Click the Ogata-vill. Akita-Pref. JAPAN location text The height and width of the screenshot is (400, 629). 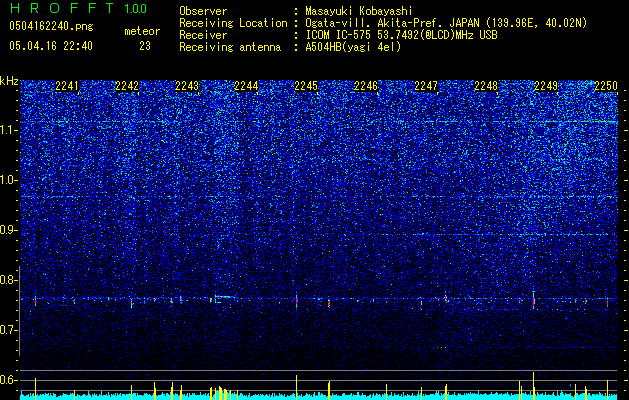[x=446, y=23]
